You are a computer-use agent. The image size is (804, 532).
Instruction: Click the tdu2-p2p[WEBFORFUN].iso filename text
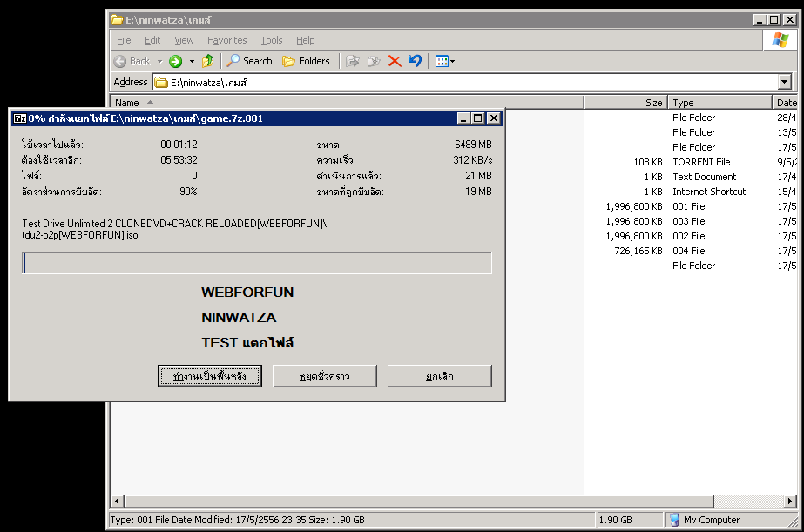click(80, 235)
